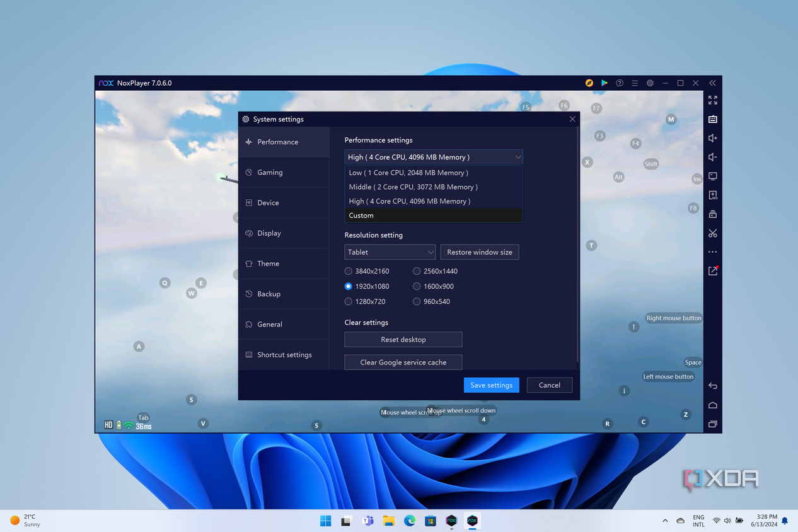This screenshot has width=798, height=532.
Task: Open the Tablet resolution mode dropdown
Action: tap(390, 252)
